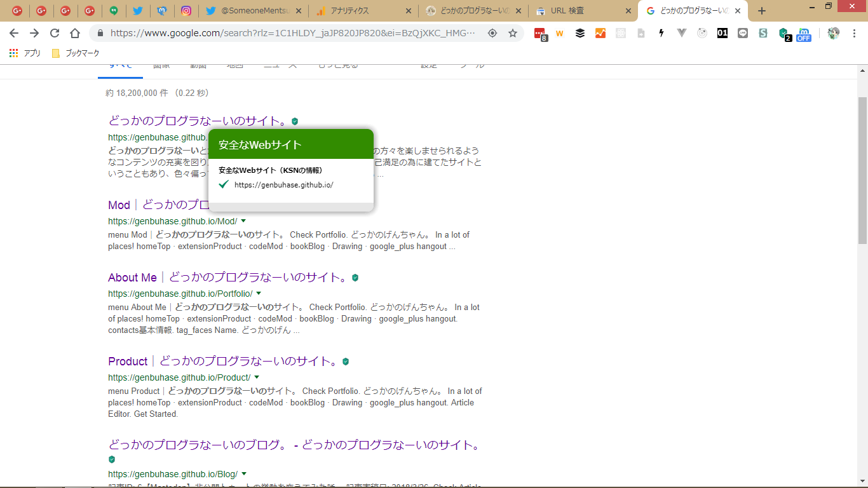Click the Google Analytics extension icon
868x488 pixels.
(x=600, y=33)
